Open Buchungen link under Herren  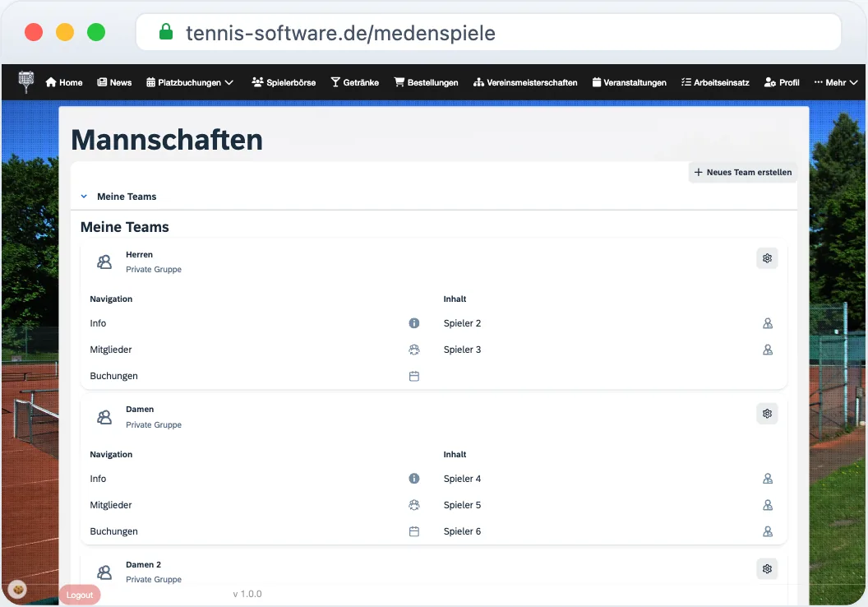pos(113,376)
